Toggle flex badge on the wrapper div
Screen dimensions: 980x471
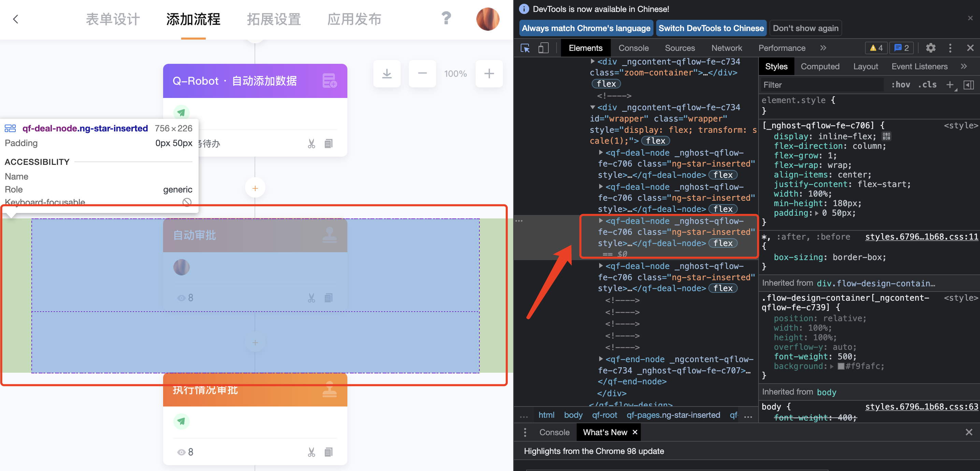pyautogui.click(x=655, y=141)
